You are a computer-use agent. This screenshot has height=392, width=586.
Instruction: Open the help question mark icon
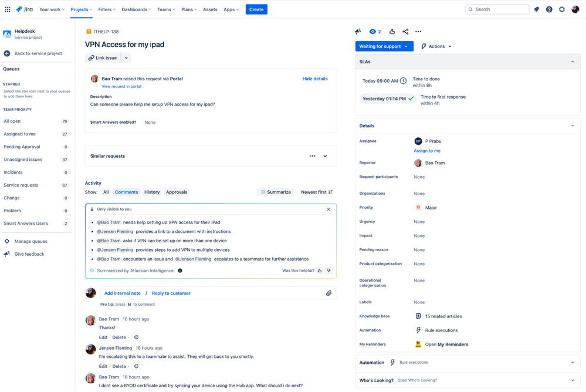click(549, 9)
